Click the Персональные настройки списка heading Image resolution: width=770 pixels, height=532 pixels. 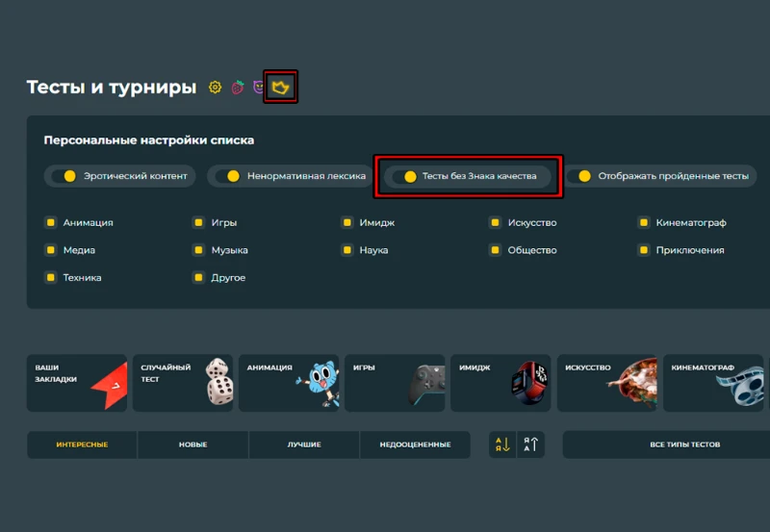point(149,140)
